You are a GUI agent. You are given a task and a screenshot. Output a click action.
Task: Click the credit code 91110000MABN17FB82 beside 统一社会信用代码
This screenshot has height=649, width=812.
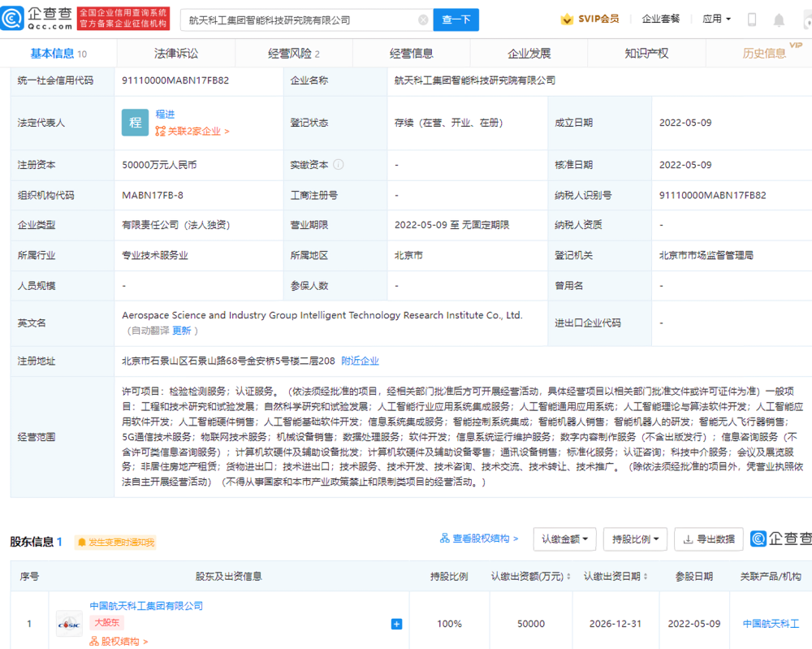tap(175, 80)
